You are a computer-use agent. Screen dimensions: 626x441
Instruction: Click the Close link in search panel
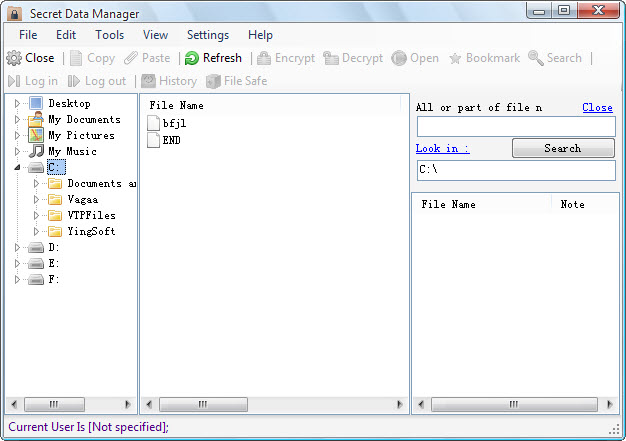coord(597,107)
